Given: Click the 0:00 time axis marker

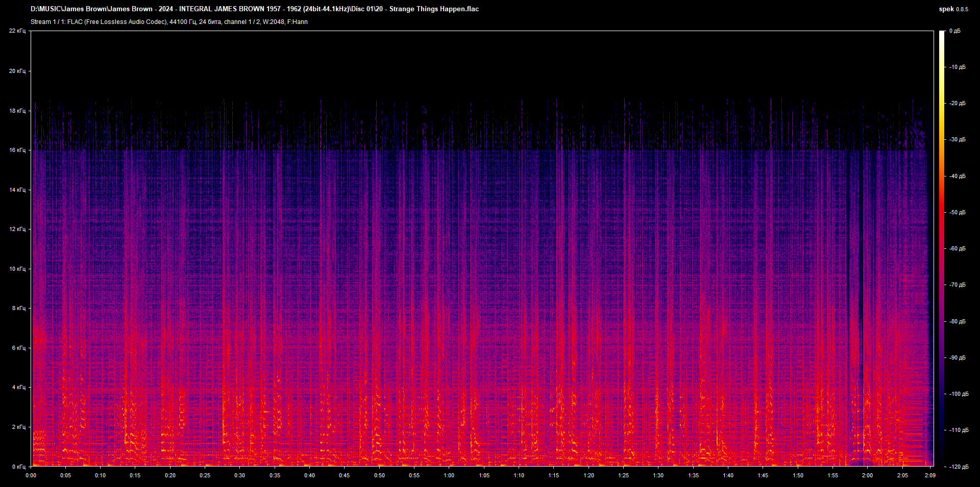Looking at the screenshot, I should [x=31, y=475].
